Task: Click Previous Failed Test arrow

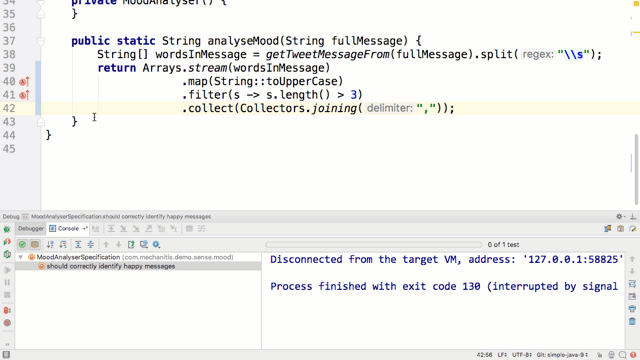Action: [x=106, y=244]
